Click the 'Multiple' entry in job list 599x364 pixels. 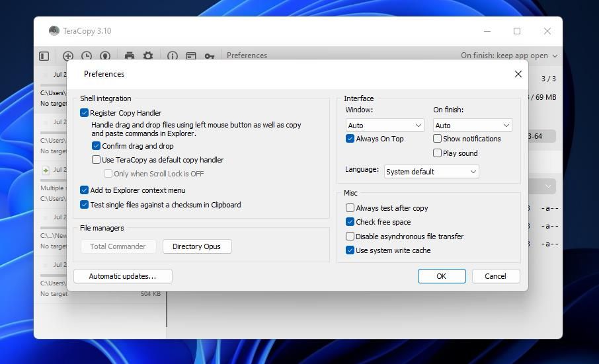[x=53, y=188]
